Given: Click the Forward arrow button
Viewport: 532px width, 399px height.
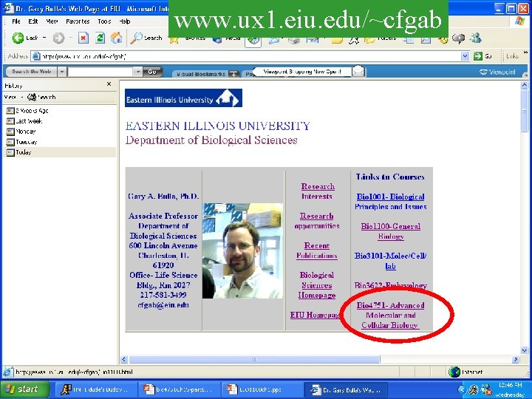Looking at the screenshot, I should 58,38.
